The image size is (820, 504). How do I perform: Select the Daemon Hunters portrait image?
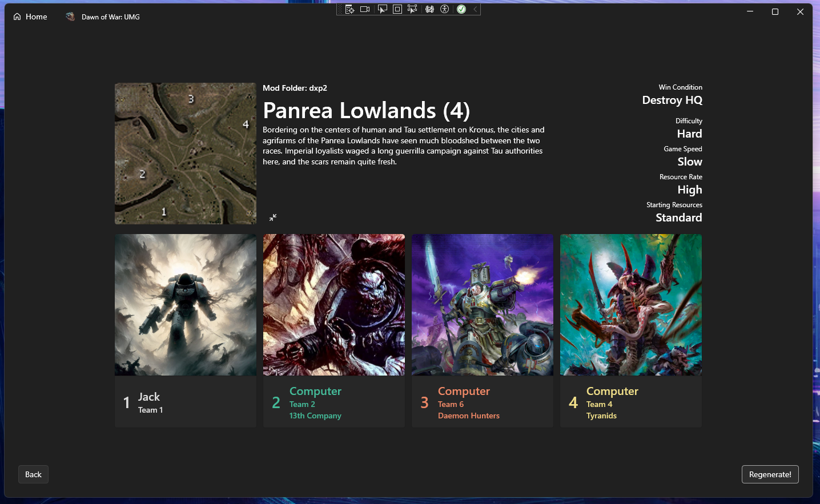[483, 305]
